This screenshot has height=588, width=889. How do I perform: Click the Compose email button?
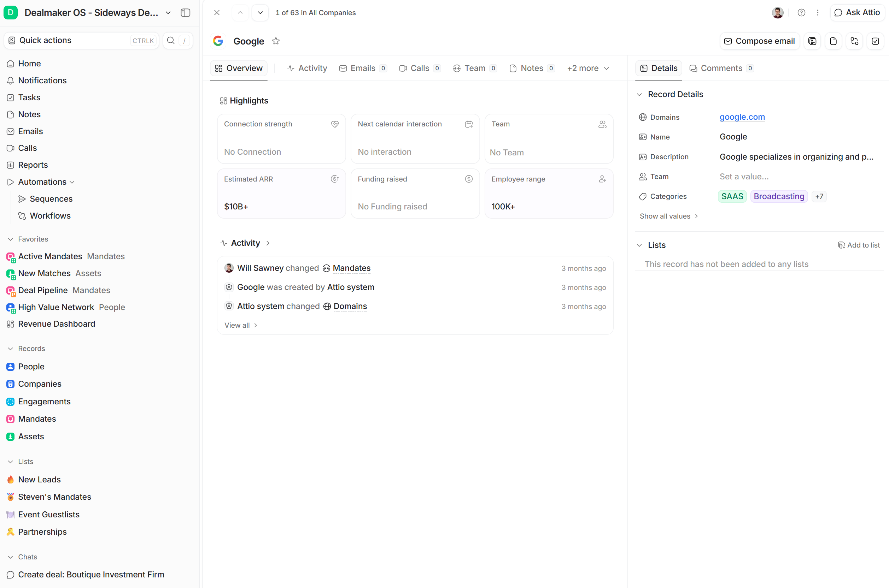tap(760, 41)
